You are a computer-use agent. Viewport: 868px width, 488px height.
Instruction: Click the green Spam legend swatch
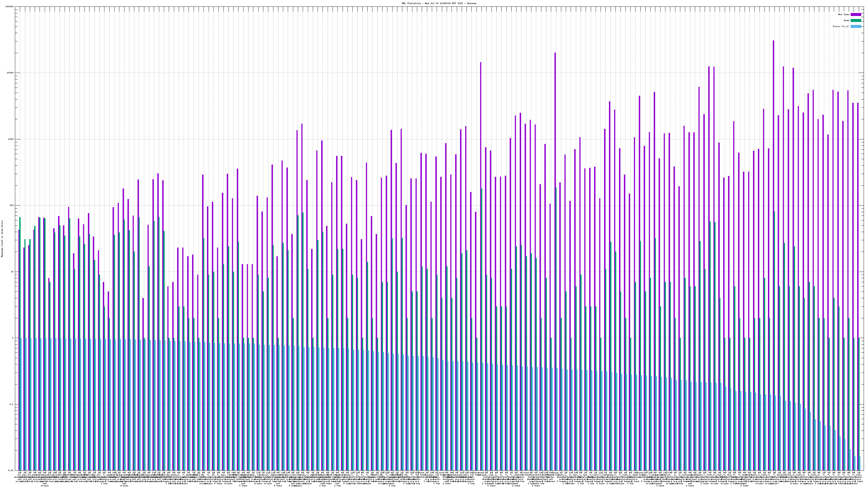(x=856, y=21)
